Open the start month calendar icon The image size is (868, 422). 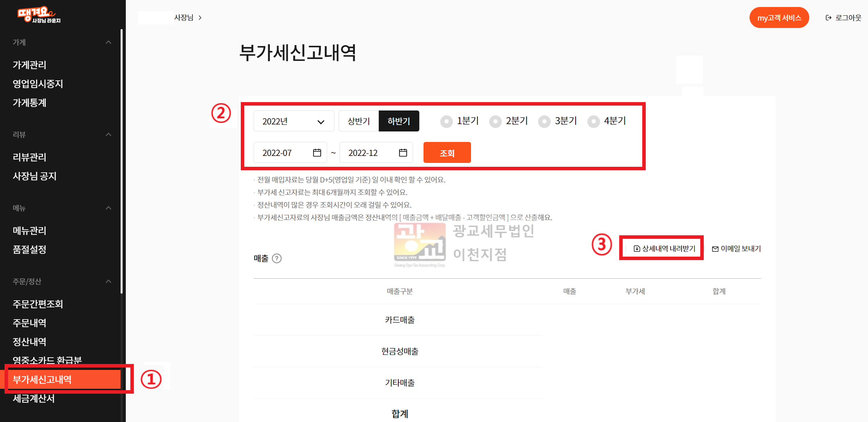click(x=317, y=153)
